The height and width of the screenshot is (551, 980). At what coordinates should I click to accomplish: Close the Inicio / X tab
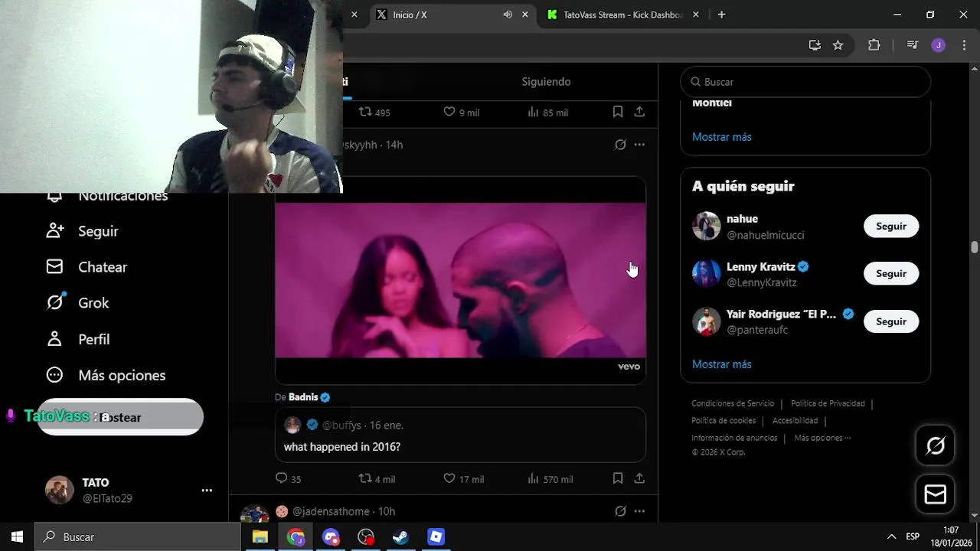click(x=525, y=15)
